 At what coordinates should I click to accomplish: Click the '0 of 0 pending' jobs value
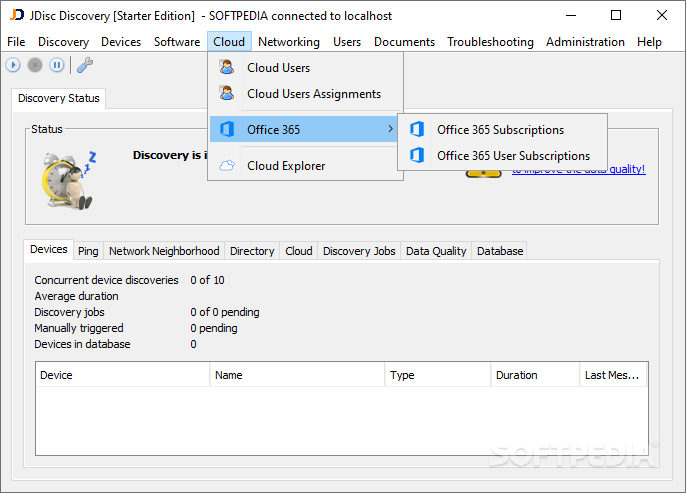click(225, 312)
